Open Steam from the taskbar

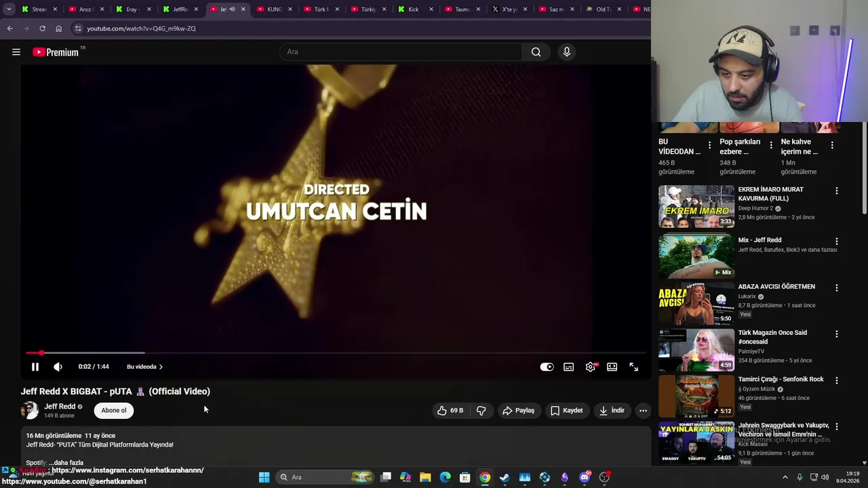(x=505, y=477)
